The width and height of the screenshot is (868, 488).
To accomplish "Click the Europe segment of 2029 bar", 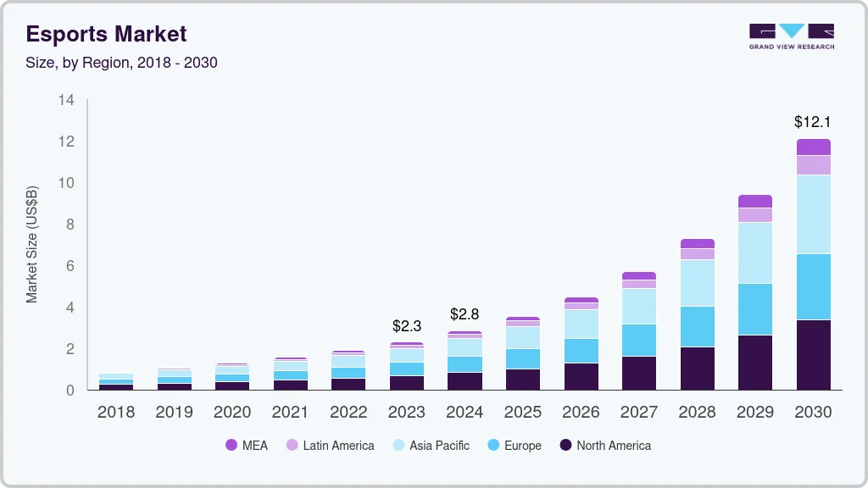I will click(x=755, y=309).
